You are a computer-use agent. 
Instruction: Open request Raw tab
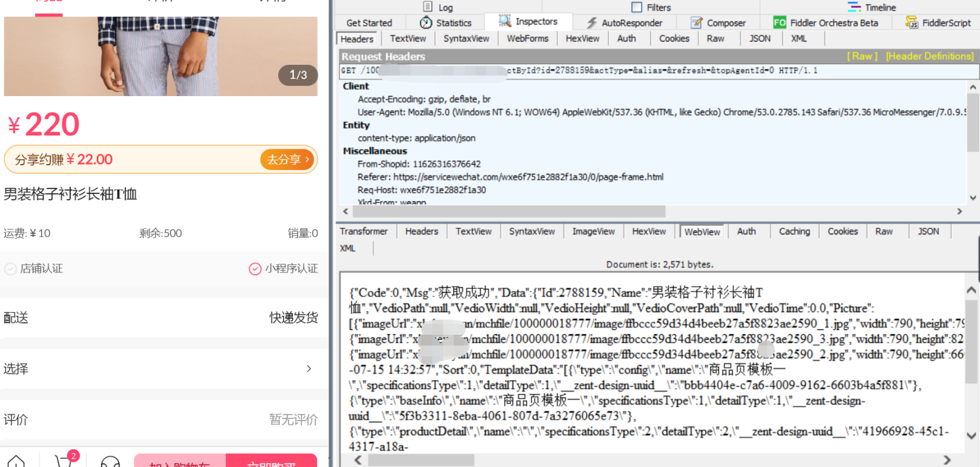(x=715, y=39)
